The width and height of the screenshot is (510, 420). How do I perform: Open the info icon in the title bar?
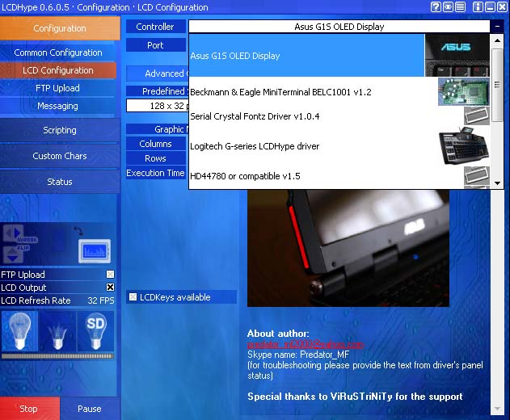(478, 6)
